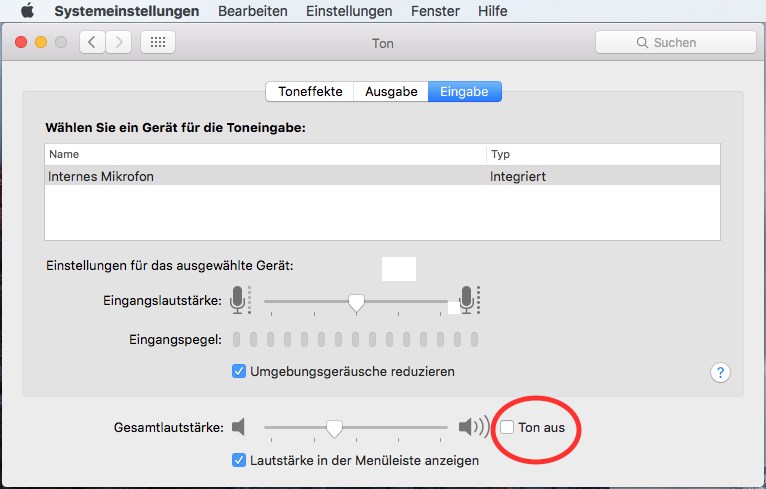Open the Hilfe menu
The height and width of the screenshot is (489, 766).
pyautogui.click(x=492, y=11)
